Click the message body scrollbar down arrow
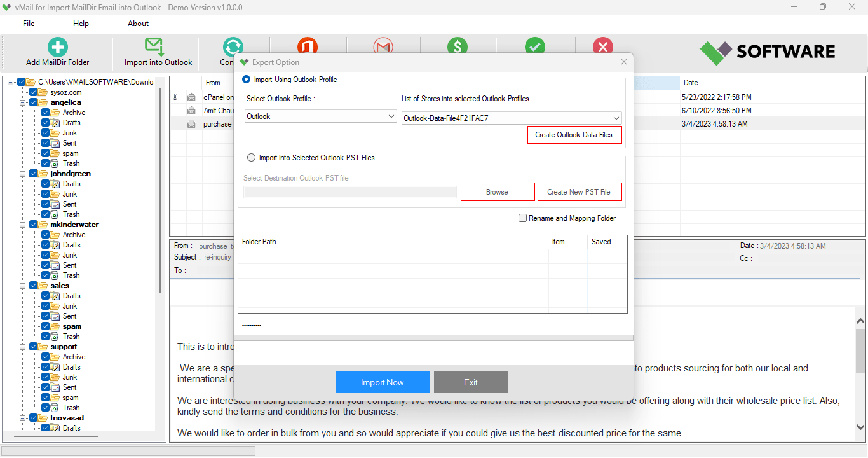This screenshot has width=868, height=458. pyautogui.click(x=861, y=428)
